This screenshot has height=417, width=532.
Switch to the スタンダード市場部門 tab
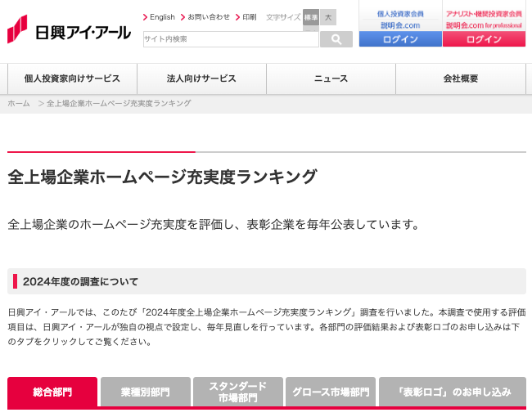coord(237,392)
